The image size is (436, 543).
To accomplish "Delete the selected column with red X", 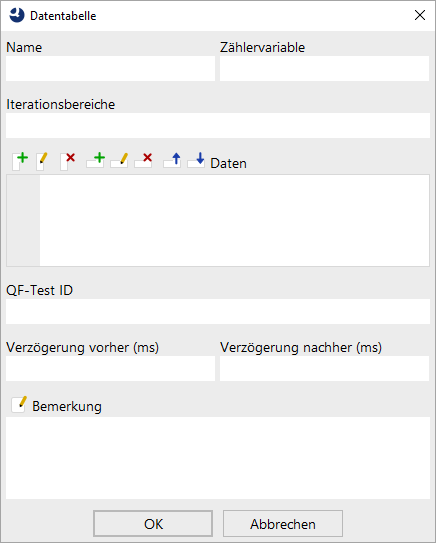I will click(68, 161).
